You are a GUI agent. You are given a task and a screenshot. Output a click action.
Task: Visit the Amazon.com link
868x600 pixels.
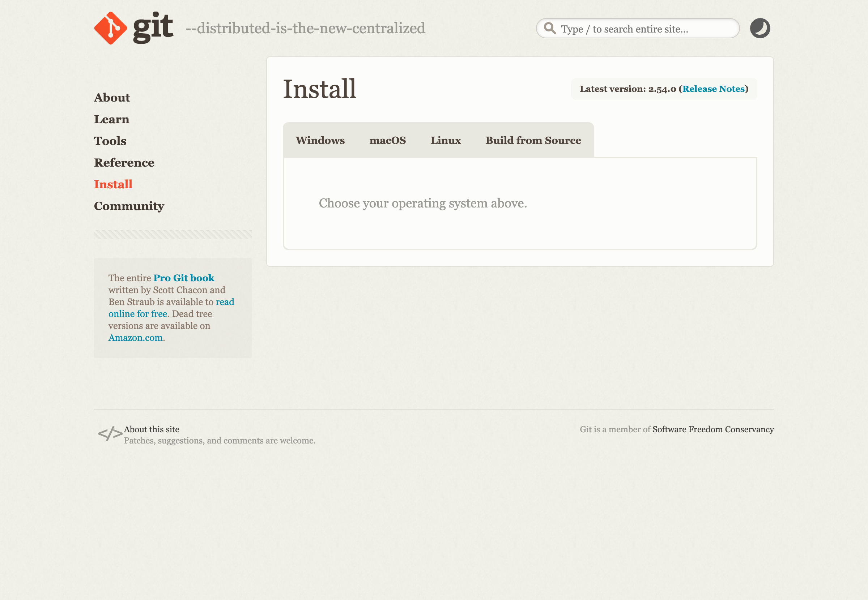tap(135, 338)
